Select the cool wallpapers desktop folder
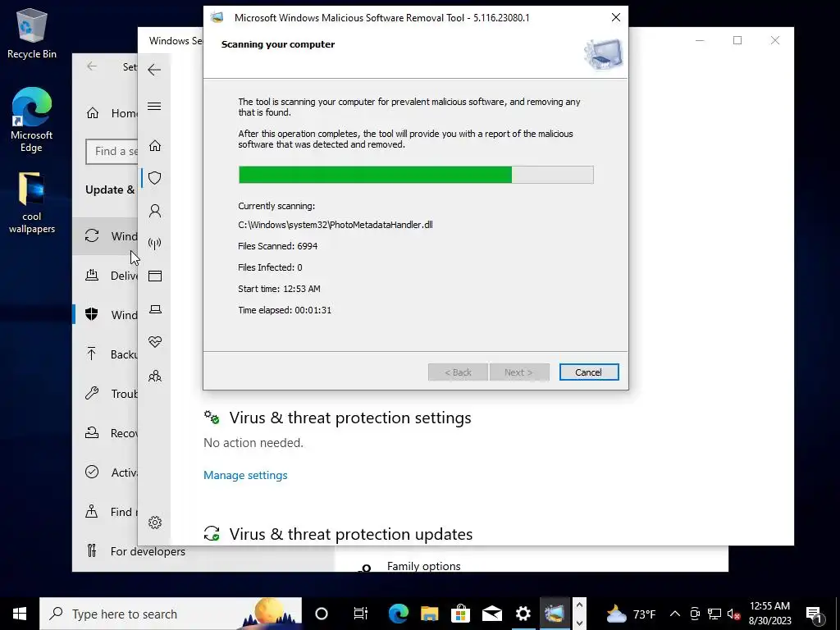Viewport: 840px width, 630px height. pyautogui.click(x=32, y=203)
